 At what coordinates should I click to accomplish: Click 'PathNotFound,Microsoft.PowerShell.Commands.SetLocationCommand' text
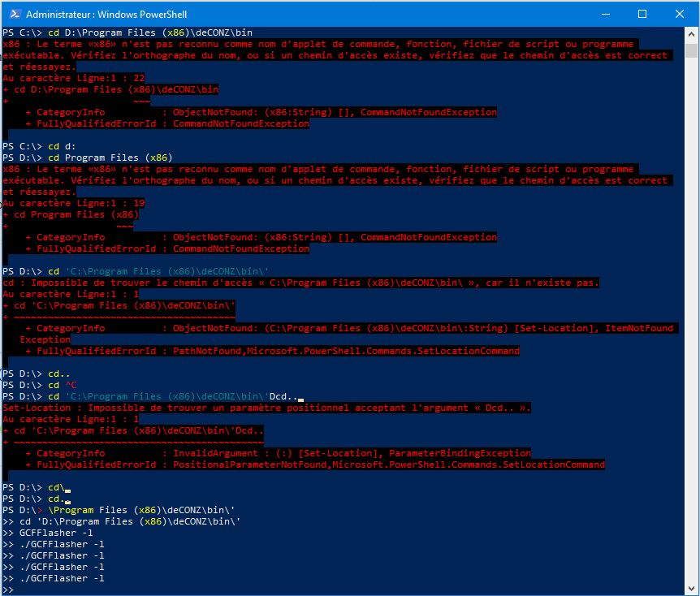click(x=346, y=351)
